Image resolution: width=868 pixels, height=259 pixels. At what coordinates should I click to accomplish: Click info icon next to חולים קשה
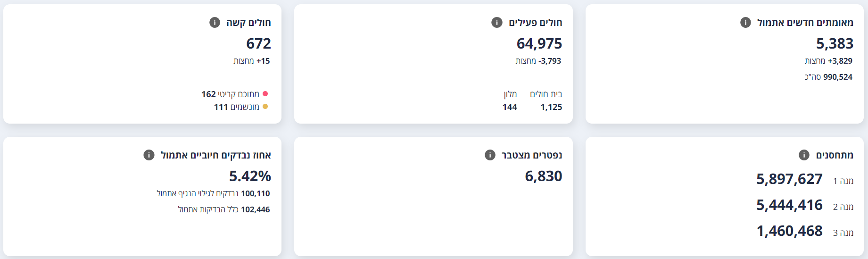pos(215,22)
